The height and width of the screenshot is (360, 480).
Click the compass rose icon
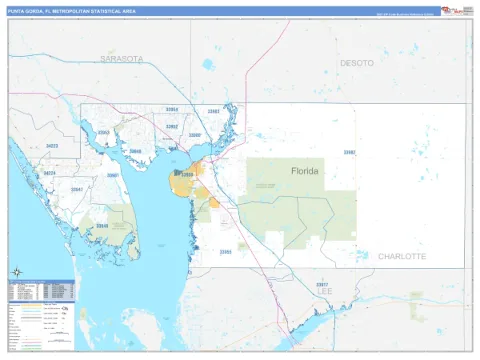[16, 272]
